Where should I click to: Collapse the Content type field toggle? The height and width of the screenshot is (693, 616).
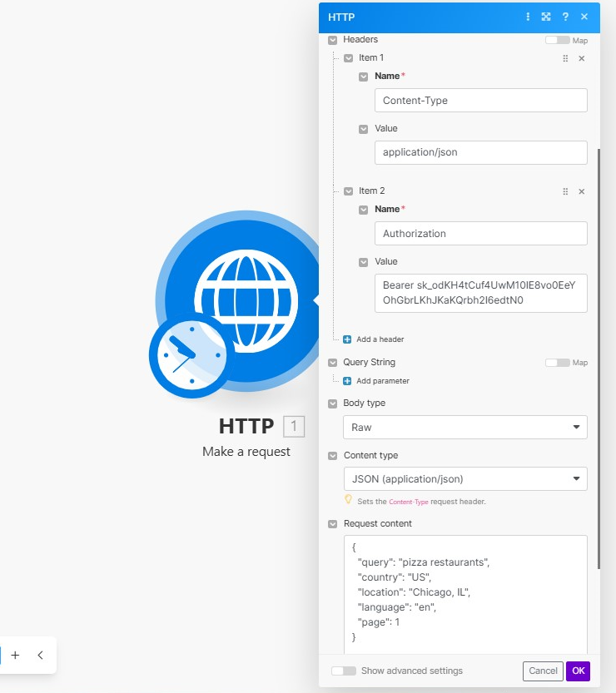coord(332,456)
